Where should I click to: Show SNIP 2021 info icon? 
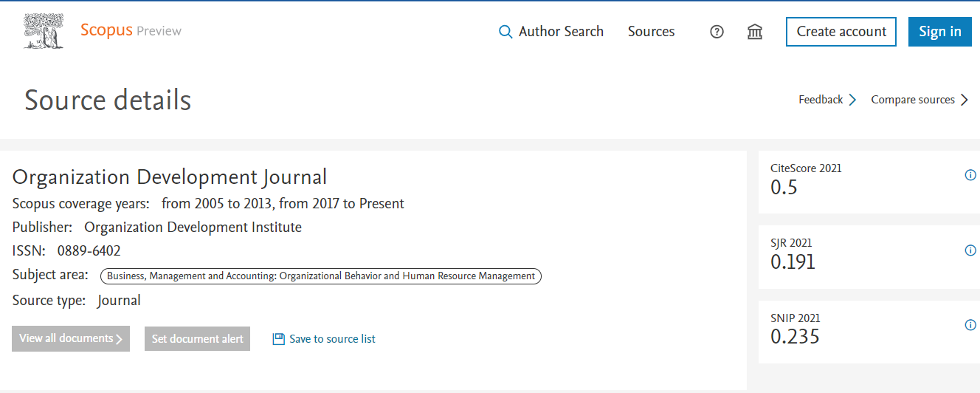(970, 325)
